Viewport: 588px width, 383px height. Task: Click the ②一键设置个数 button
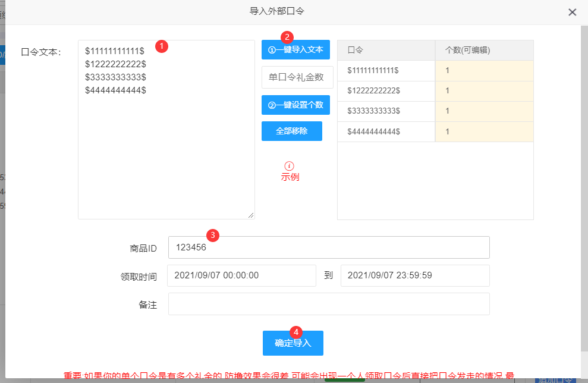coord(295,105)
